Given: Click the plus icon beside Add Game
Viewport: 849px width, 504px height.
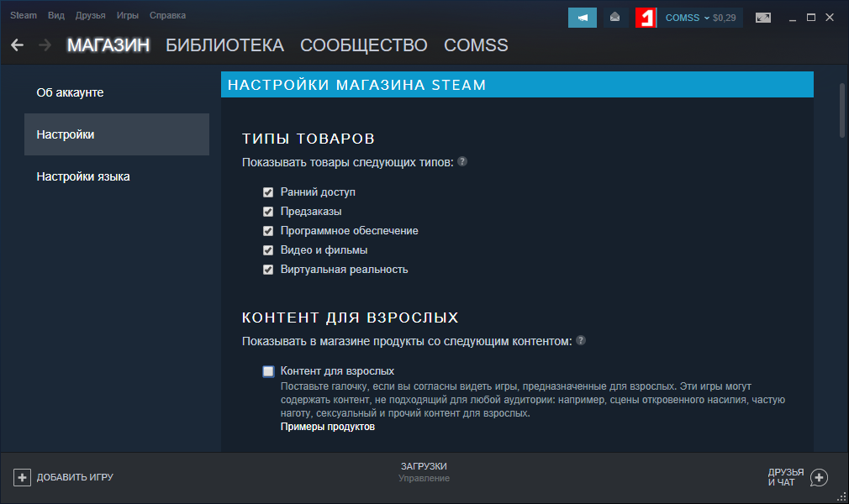Looking at the screenshot, I should (x=22, y=477).
